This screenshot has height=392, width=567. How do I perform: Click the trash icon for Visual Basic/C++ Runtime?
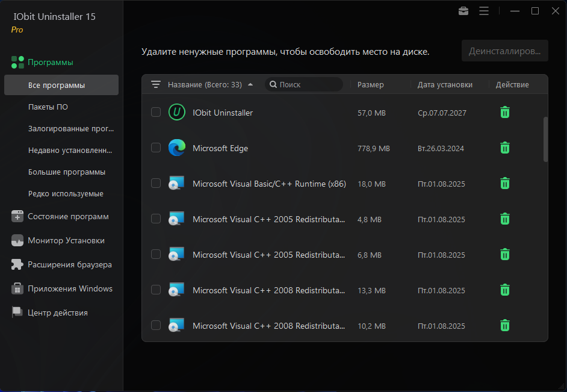click(x=505, y=183)
